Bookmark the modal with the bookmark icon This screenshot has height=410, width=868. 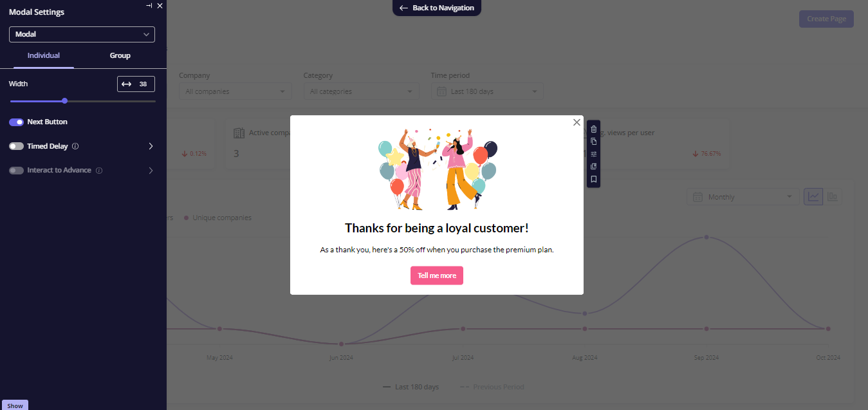(593, 180)
